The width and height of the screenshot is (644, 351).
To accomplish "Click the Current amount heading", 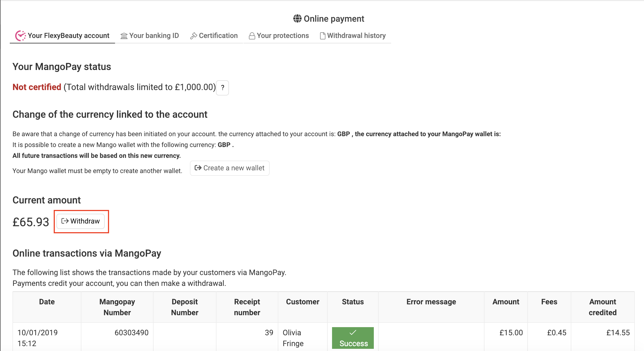I will point(47,200).
